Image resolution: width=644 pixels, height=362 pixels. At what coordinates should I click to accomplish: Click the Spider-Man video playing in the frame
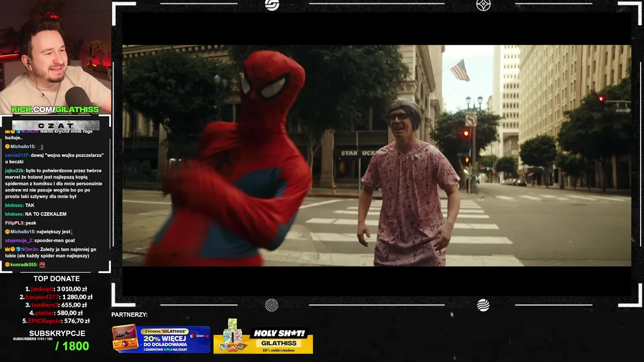click(x=376, y=155)
